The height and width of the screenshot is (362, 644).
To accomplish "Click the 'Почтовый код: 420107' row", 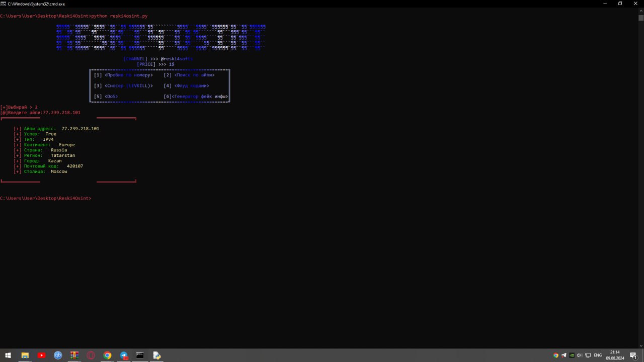I will [48, 166].
